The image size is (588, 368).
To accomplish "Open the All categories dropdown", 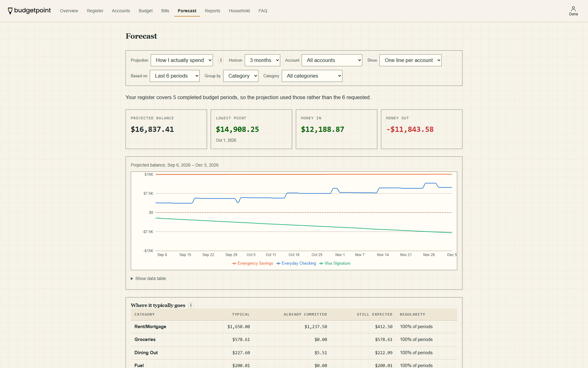I will [312, 76].
